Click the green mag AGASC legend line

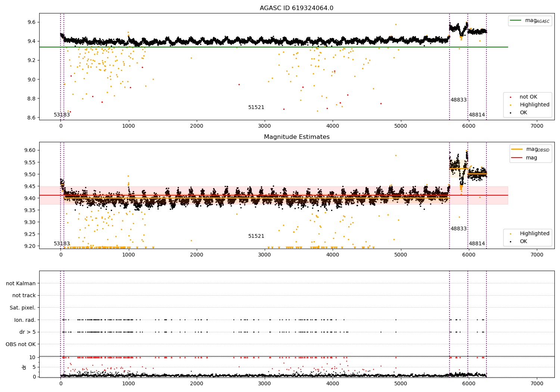click(x=516, y=21)
